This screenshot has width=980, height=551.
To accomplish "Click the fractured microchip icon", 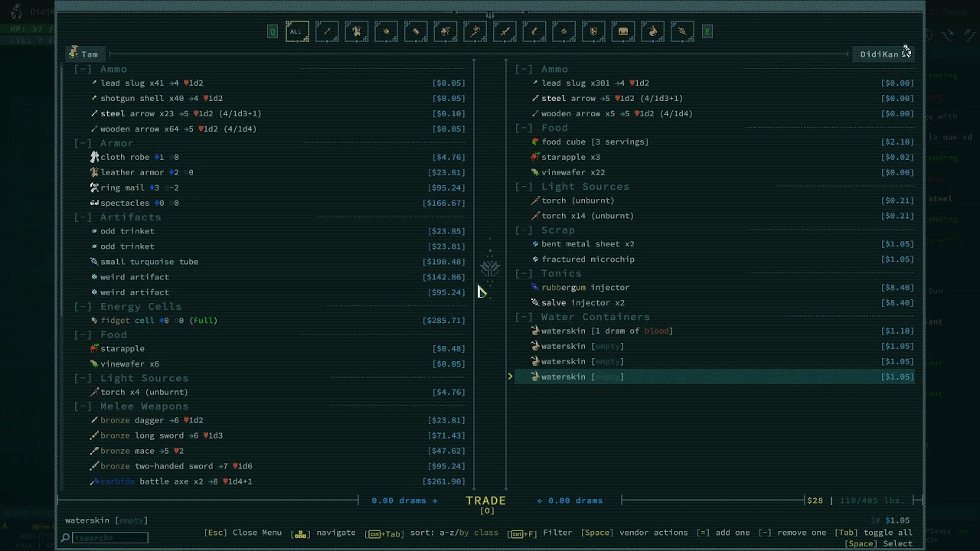I will pyautogui.click(x=535, y=259).
